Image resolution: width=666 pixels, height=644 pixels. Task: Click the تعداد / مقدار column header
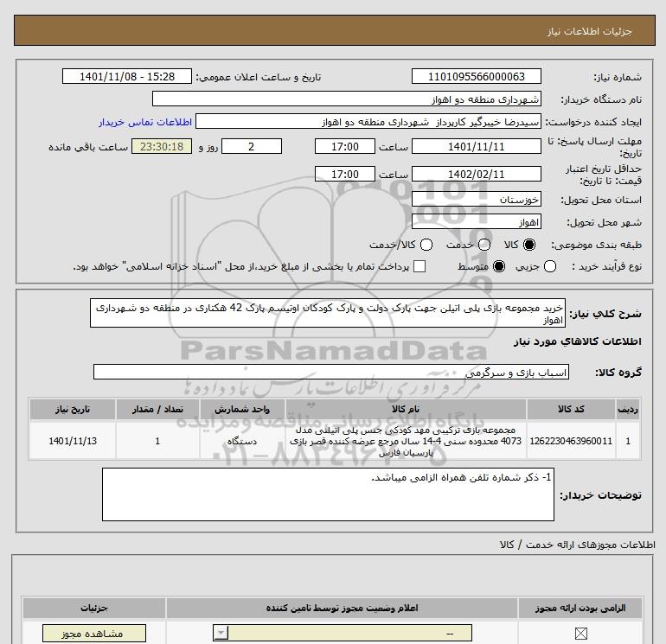coord(157,409)
